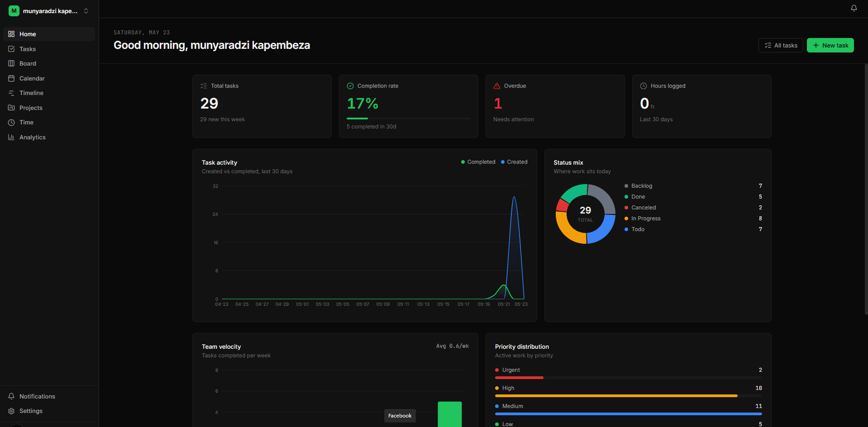Click the green bar in Team velocity chart
The height and width of the screenshot is (427, 868).
point(449,414)
